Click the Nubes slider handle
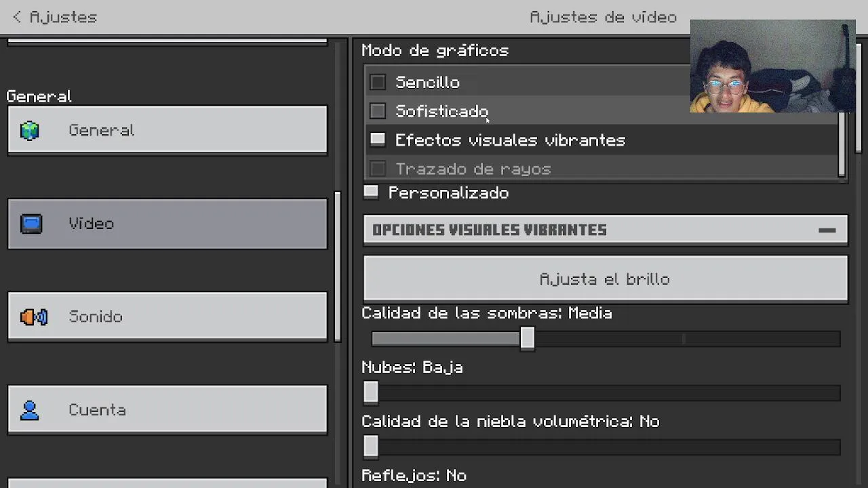 371,392
